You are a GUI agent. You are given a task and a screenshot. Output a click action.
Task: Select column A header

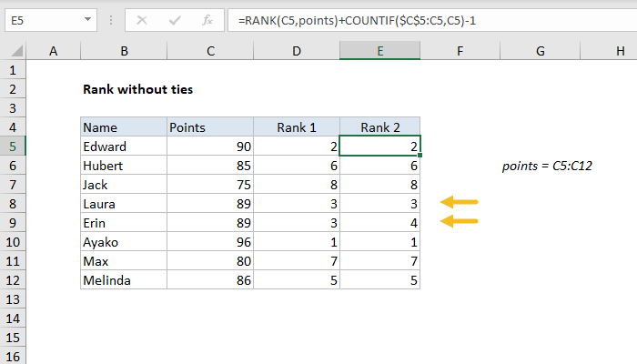click(53, 51)
